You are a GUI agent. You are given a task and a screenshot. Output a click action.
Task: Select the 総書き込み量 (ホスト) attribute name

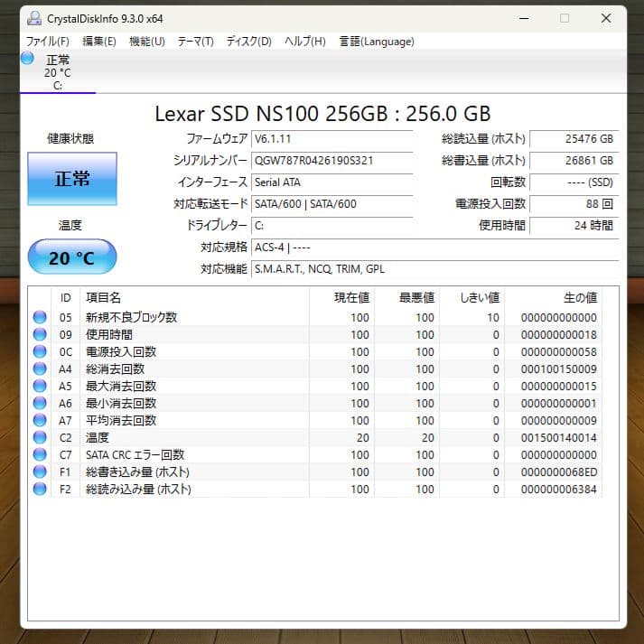137,471
